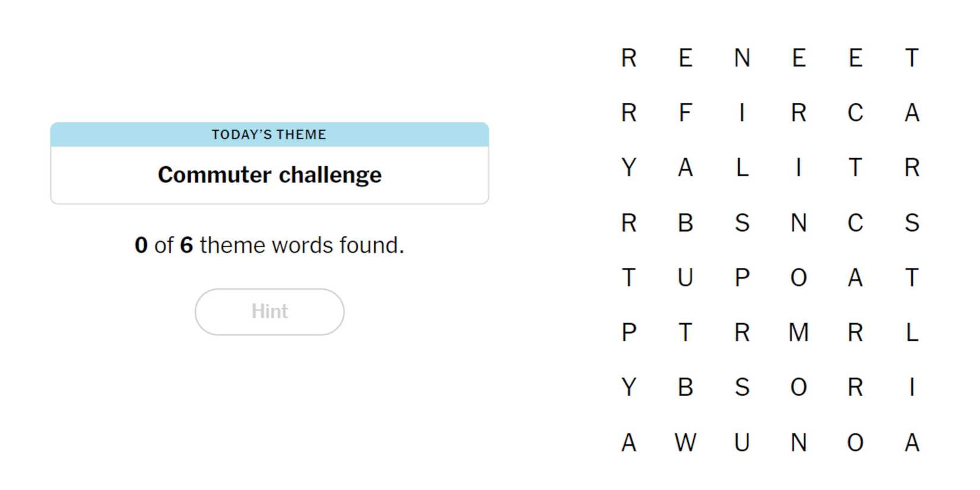Select the letter N in the top row
This screenshot has width=980, height=490.
(742, 58)
